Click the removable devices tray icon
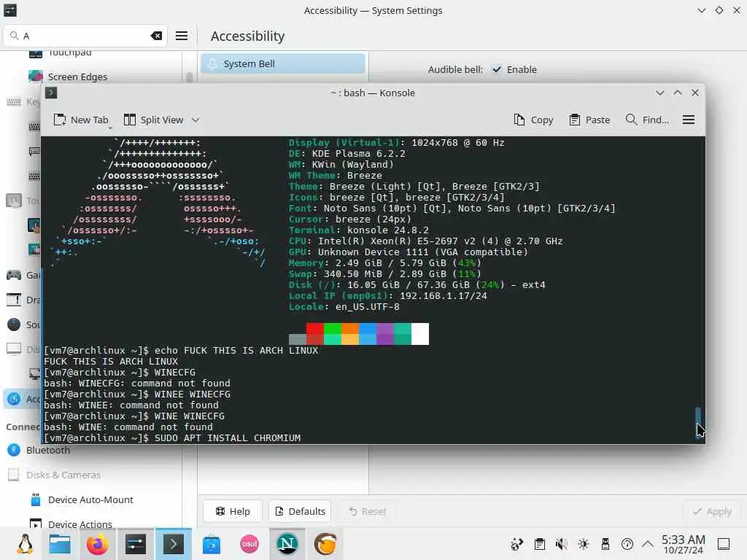This screenshot has height=560, width=747. point(605,544)
